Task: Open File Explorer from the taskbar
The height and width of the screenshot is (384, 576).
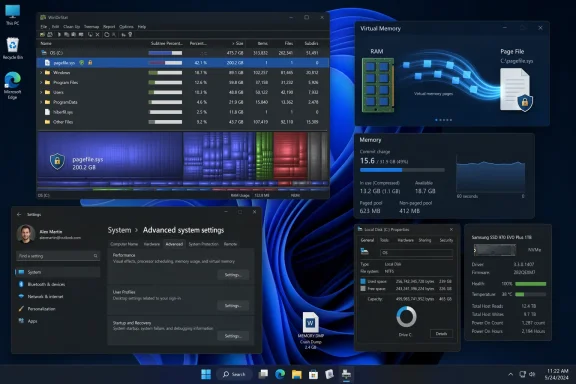Action: click(x=296, y=374)
